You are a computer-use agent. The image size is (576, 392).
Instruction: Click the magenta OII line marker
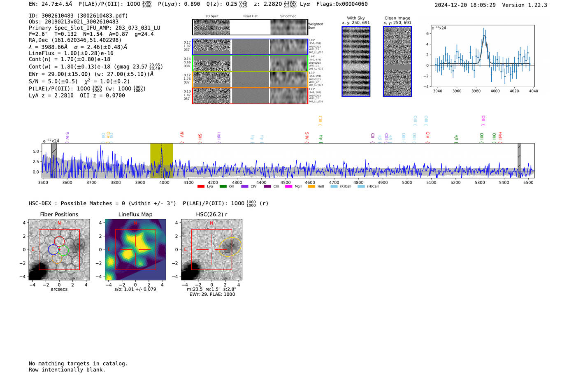(x=483, y=121)
